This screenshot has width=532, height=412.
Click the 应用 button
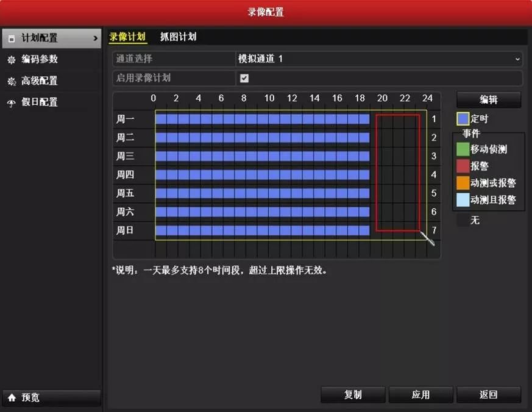(x=420, y=394)
